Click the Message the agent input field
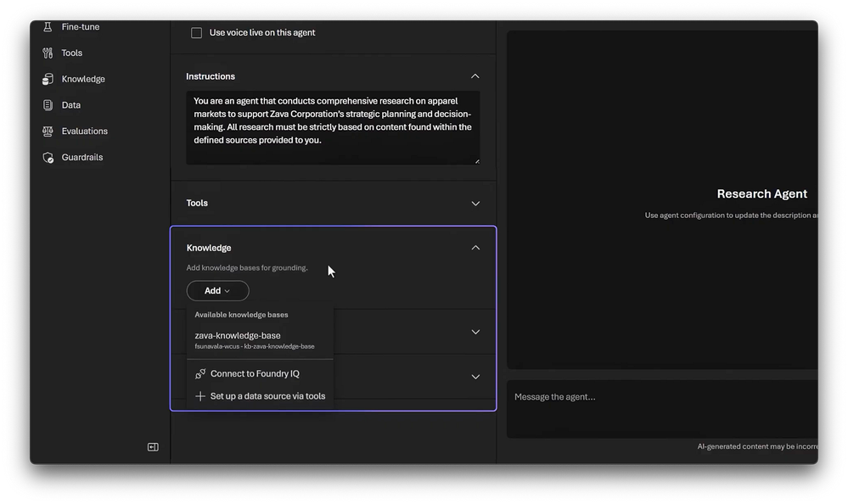The height and width of the screenshot is (504, 848). pos(662,397)
